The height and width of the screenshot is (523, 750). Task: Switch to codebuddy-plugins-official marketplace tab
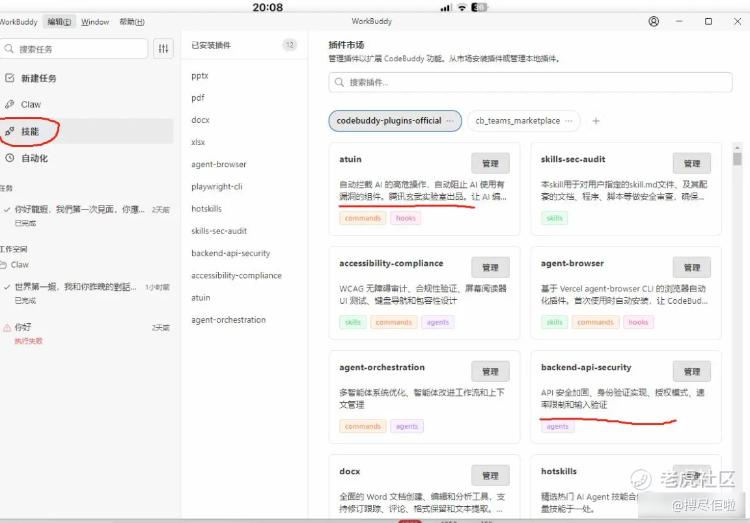coord(395,121)
